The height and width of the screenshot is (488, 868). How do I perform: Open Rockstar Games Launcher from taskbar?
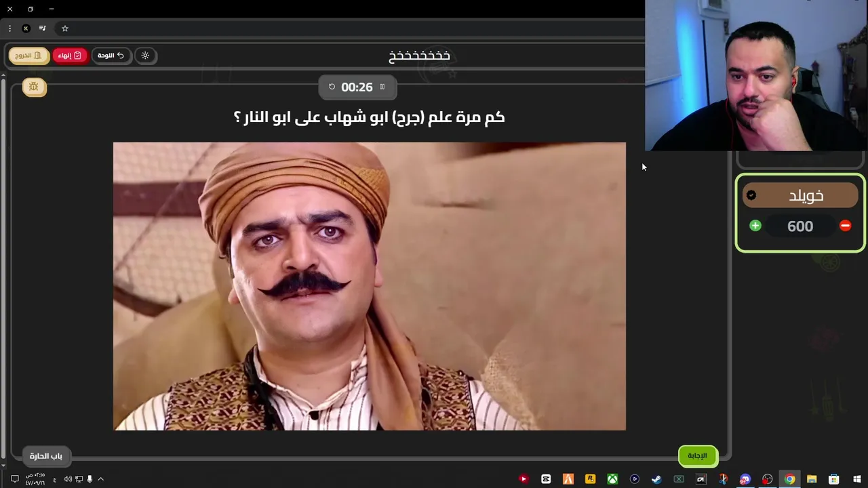point(590,479)
